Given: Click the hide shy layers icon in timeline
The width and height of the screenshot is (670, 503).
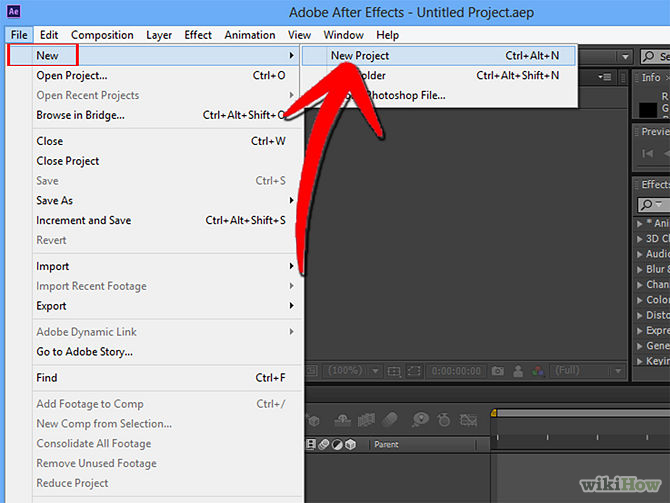Looking at the screenshot, I should pyautogui.click(x=342, y=421).
